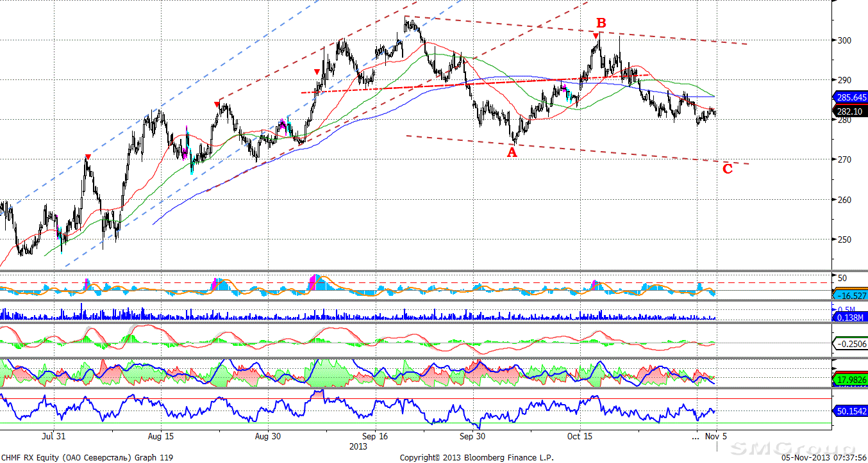Click the red triangle marker beside label B
This screenshot has width=868, height=463.
tap(596, 36)
